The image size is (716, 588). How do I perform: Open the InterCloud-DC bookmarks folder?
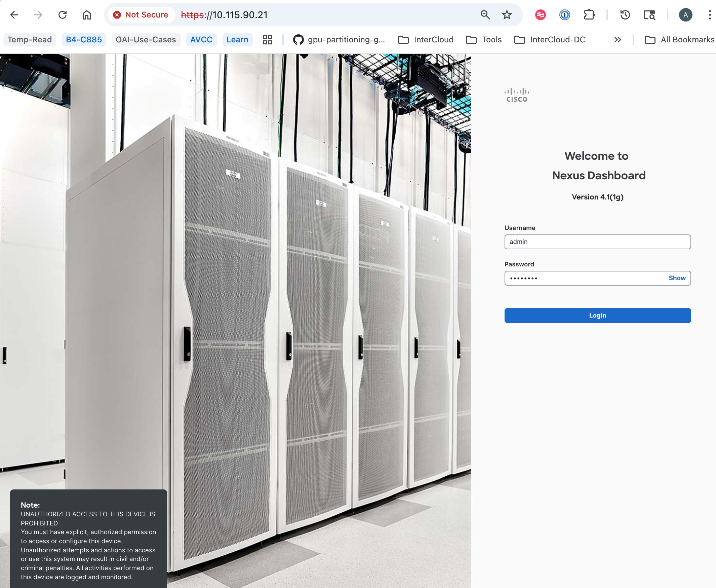click(x=549, y=40)
